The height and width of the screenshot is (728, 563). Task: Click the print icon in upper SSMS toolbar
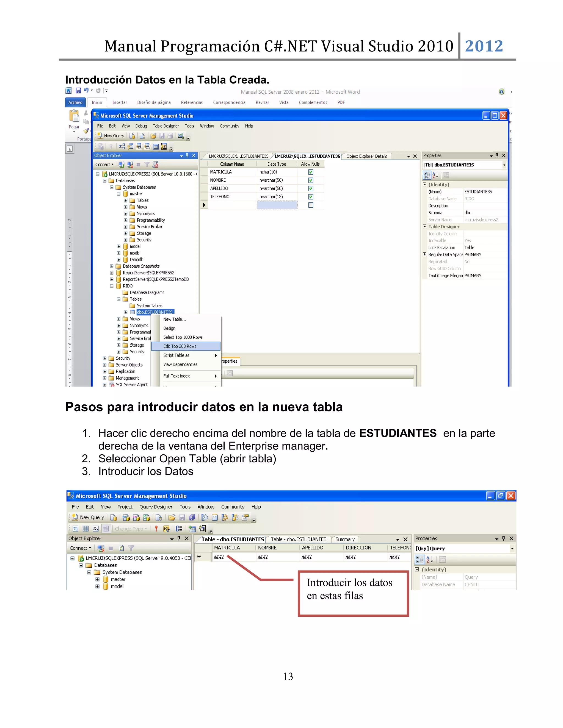[170, 136]
